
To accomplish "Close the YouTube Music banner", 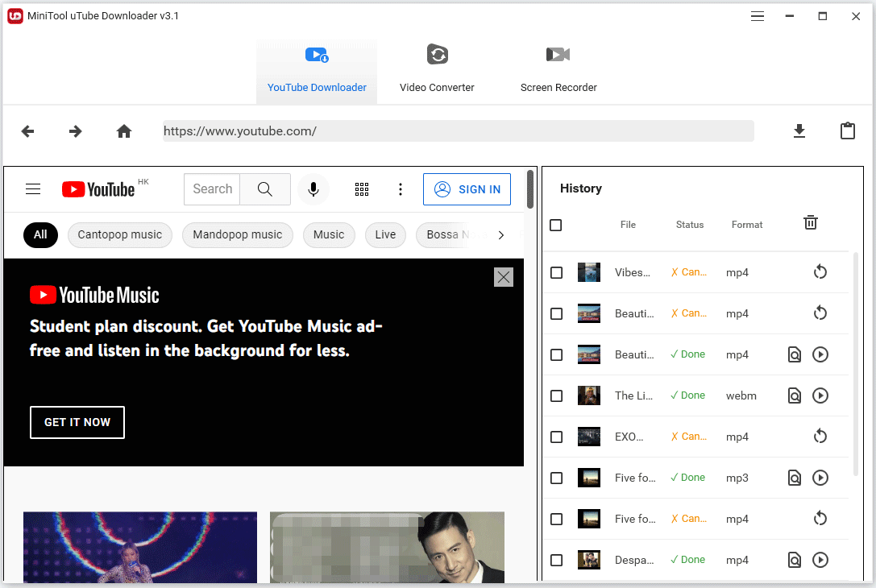I will pyautogui.click(x=504, y=277).
